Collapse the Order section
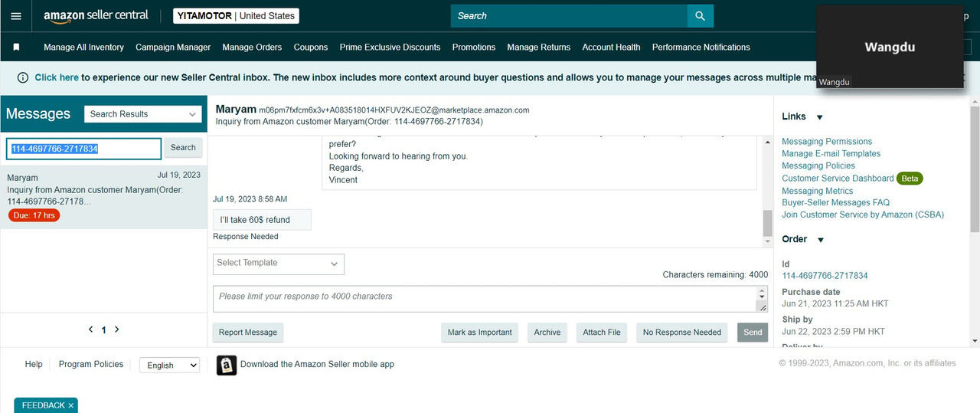980x413 pixels. [821, 240]
